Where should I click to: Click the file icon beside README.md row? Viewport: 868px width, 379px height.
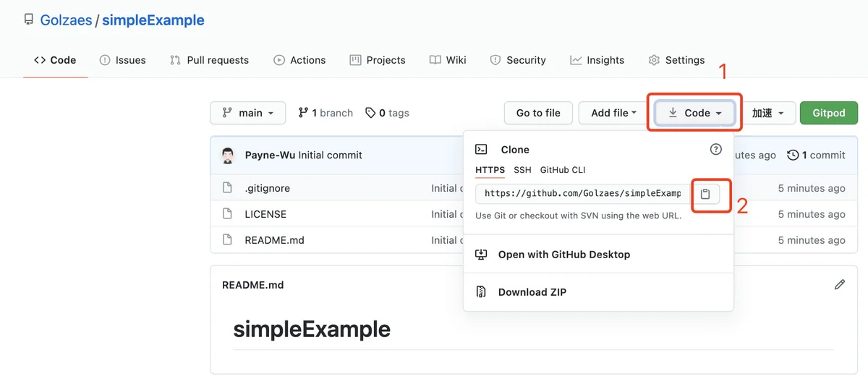pos(227,240)
